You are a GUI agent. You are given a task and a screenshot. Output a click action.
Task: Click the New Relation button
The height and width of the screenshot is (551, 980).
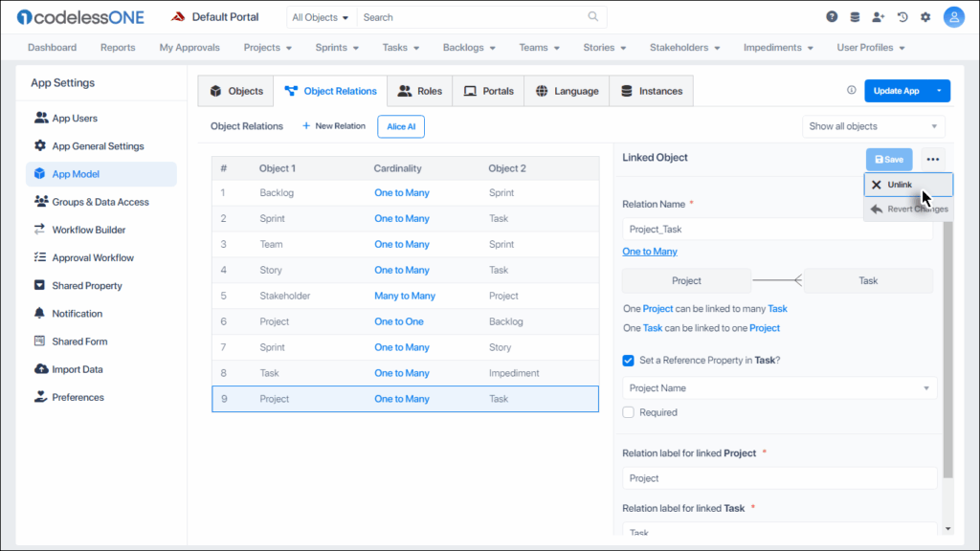point(334,126)
